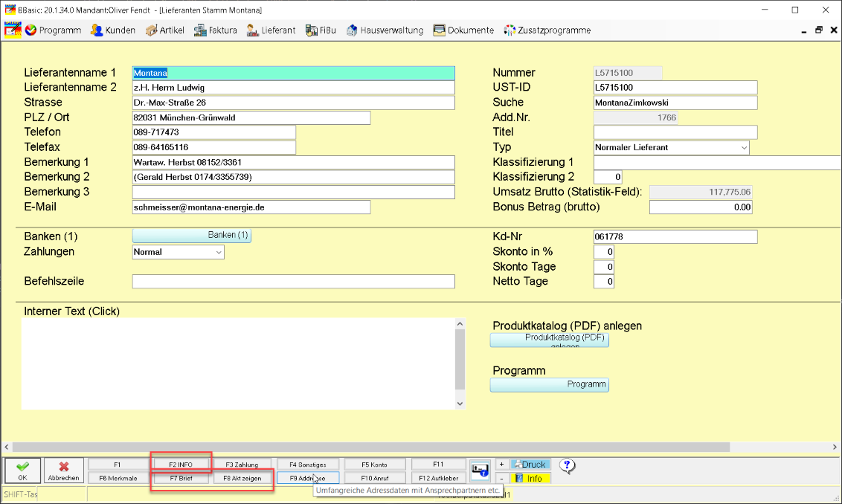Click the card info icon next to F12 Aufkleber
The image size is (842, 504).
point(480,471)
